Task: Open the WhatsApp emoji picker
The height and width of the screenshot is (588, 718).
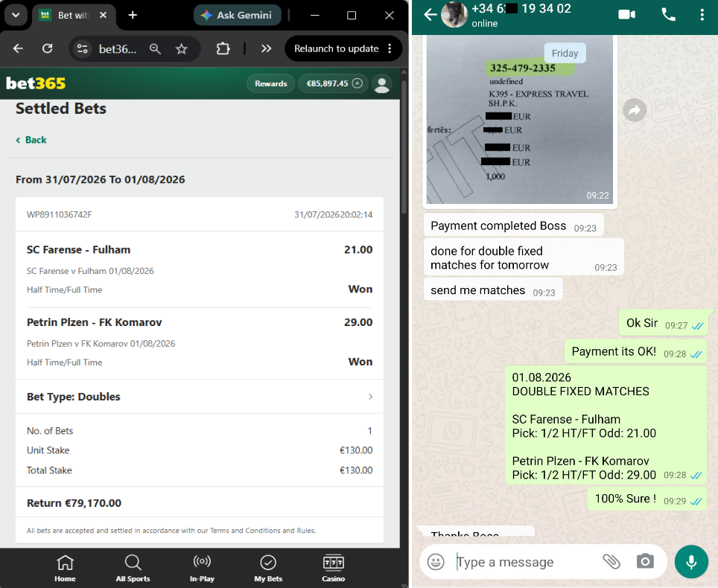Action: pos(436,561)
